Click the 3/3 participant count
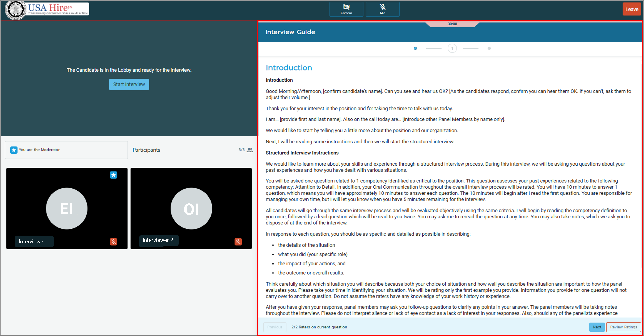This screenshot has width=644, height=336. tap(242, 150)
